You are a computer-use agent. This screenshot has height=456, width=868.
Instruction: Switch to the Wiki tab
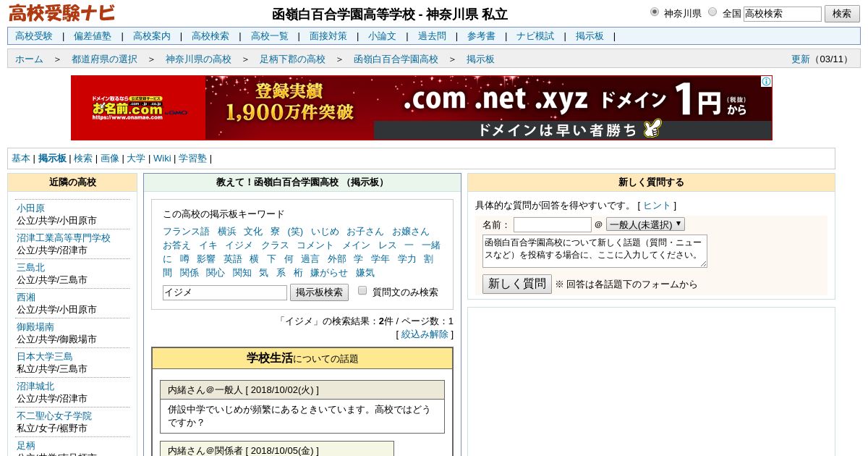(x=162, y=159)
